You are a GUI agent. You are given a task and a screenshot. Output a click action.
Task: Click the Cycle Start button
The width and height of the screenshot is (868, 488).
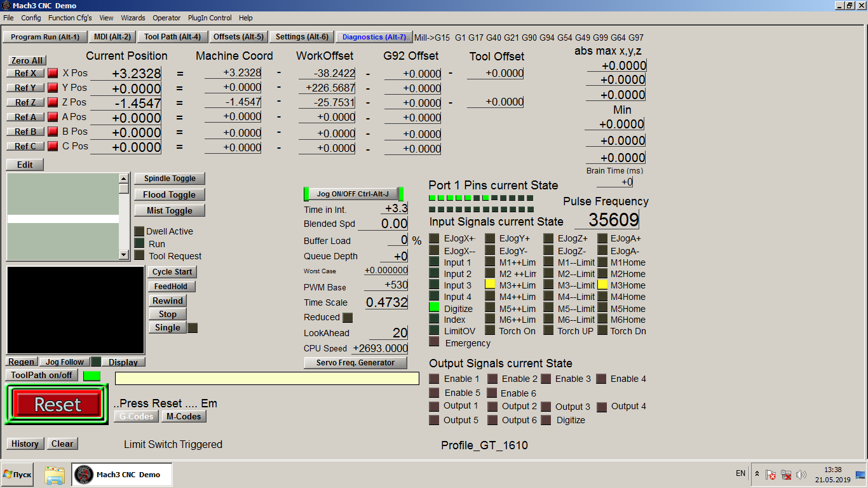(x=172, y=272)
